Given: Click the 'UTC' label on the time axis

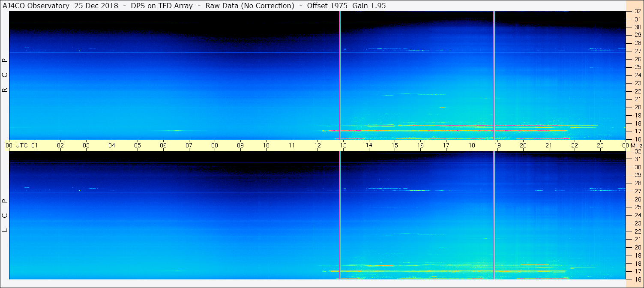Looking at the screenshot, I should click(x=21, y=145).
